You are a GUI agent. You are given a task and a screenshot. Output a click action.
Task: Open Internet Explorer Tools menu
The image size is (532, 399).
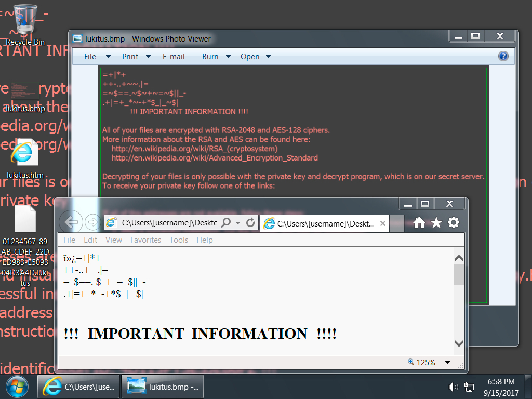(x=179, y=240)
